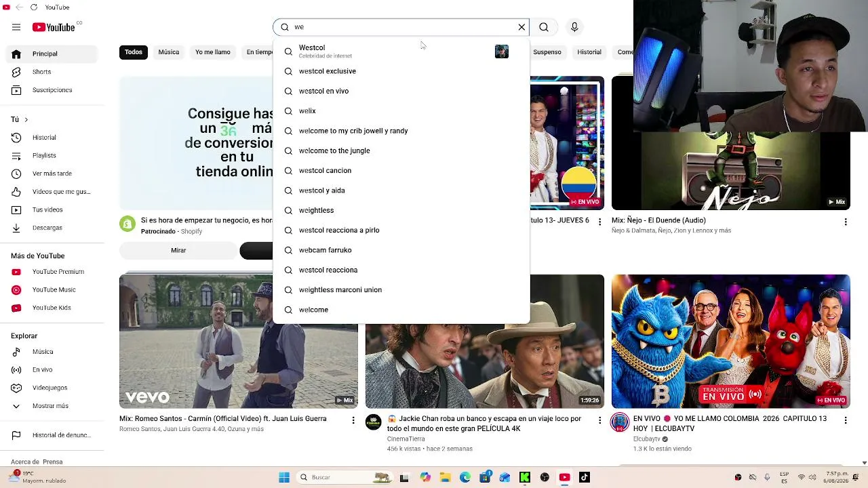Open YouTube Music from sidebar

click(52, 290)
